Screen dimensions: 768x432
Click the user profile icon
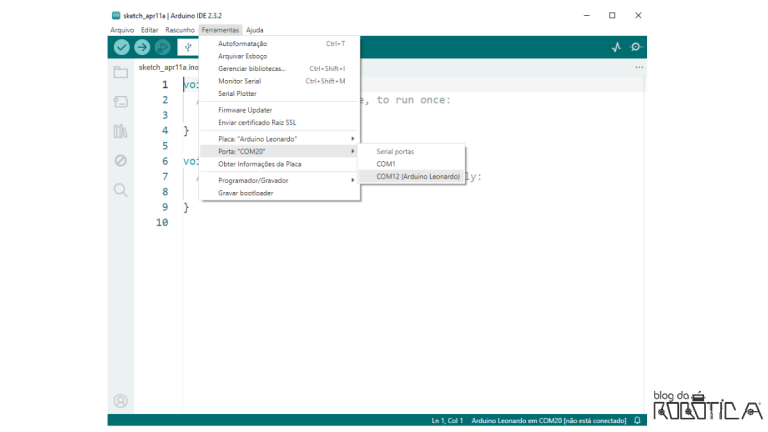(121, 401)
